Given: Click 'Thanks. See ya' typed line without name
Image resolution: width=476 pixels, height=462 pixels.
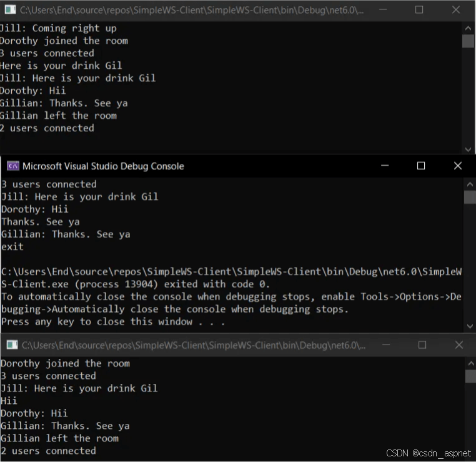Looking at the screenshot, I should [41, 222].
